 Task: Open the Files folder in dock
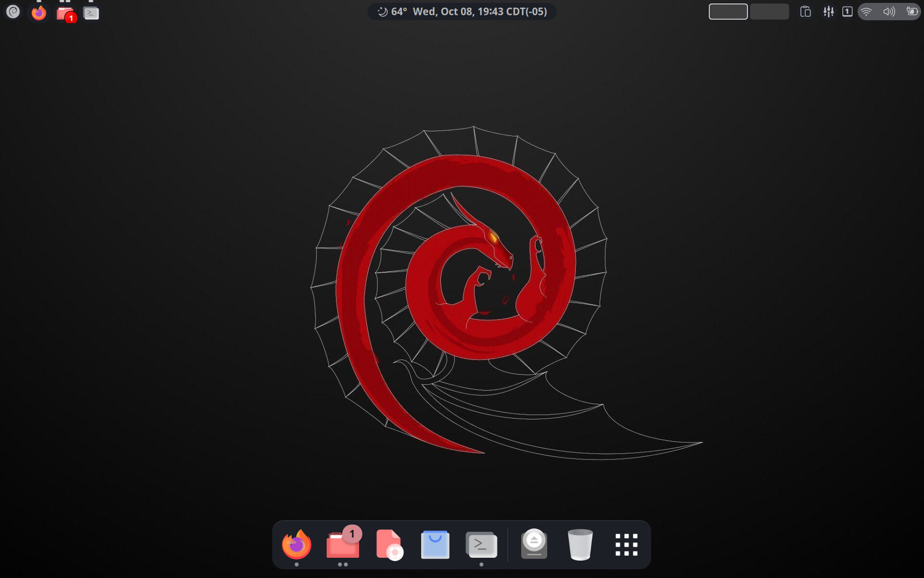point(342,544)
